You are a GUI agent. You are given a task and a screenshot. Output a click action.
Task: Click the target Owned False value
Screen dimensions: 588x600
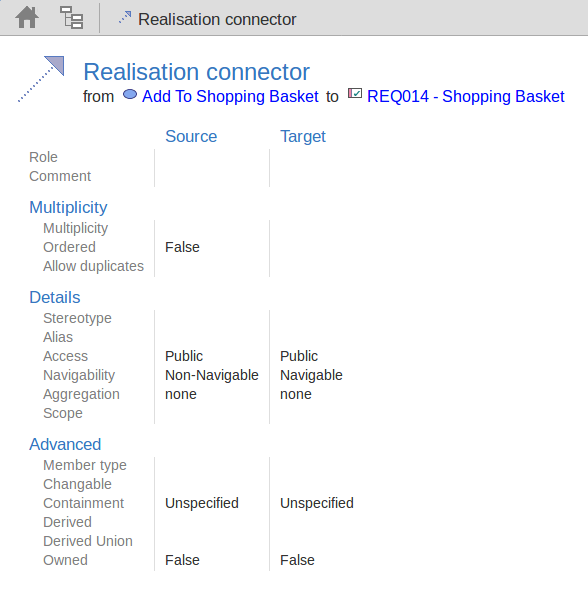297,560
